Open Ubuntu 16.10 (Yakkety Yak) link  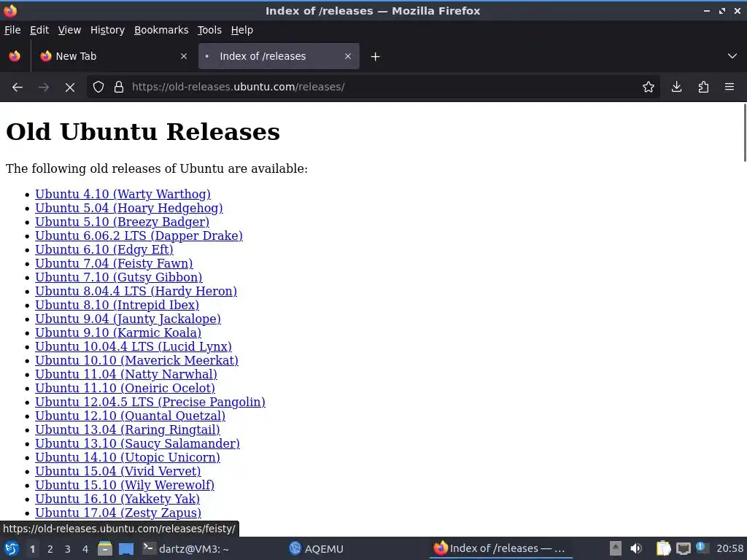pyautogui.click(x=117, y=498)
